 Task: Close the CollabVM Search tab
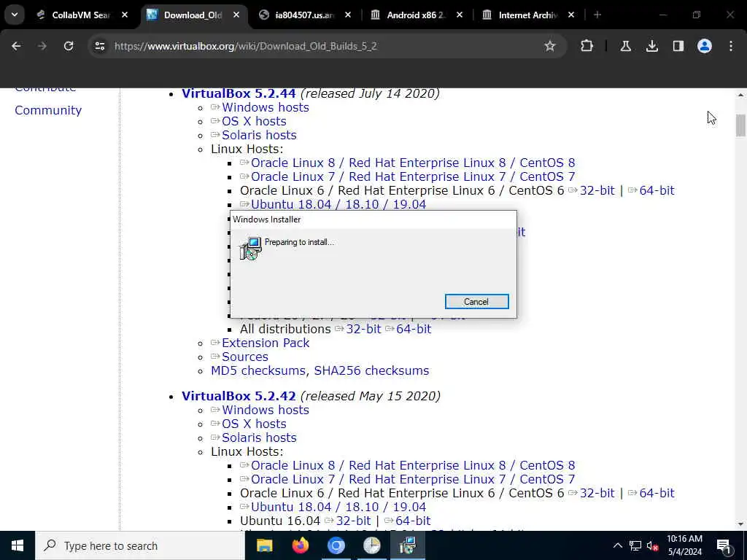125,15
